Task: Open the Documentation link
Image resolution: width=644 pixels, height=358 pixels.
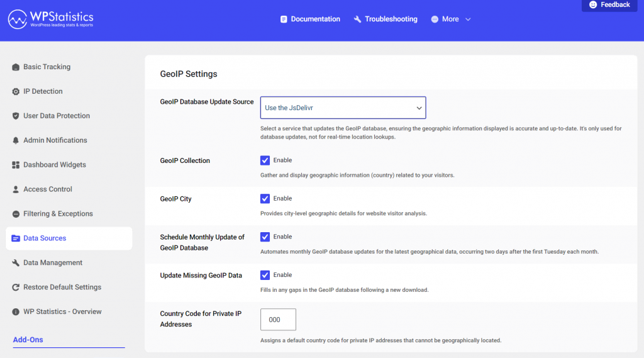Action: point(310,20)
